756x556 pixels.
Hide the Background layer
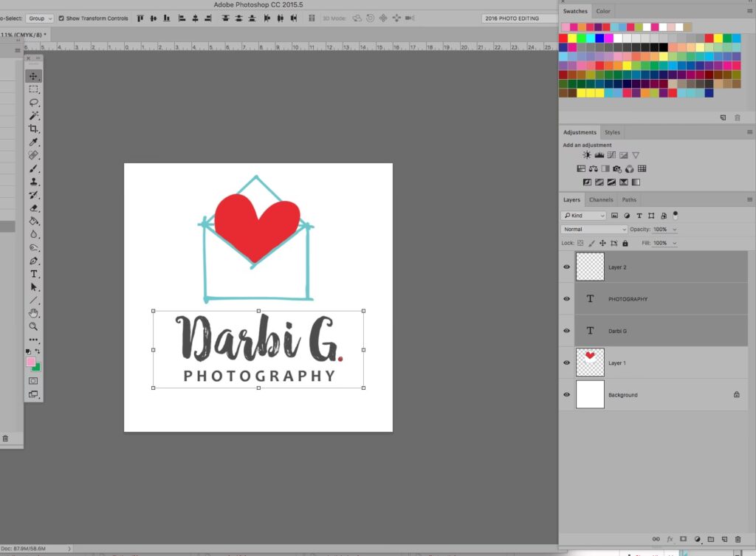567,395
